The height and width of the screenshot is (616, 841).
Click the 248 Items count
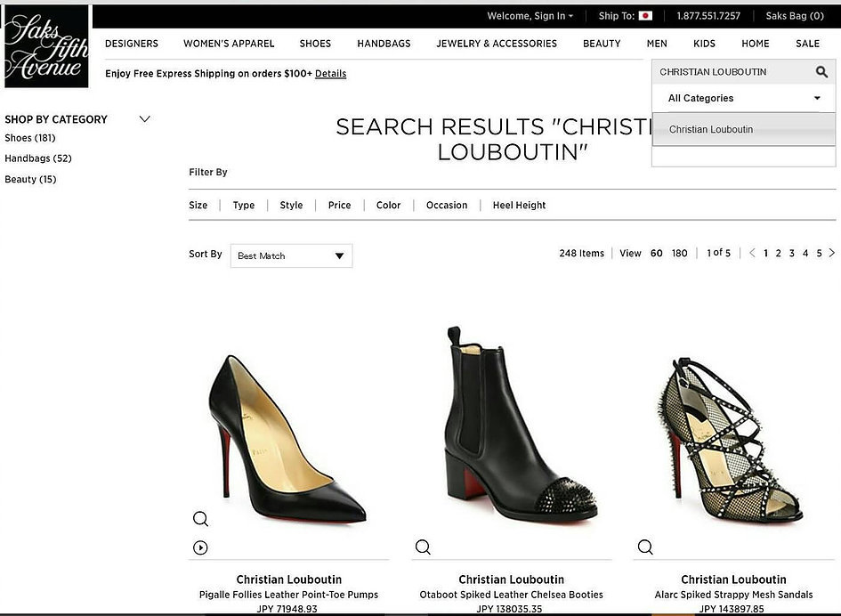click(581, 254)
